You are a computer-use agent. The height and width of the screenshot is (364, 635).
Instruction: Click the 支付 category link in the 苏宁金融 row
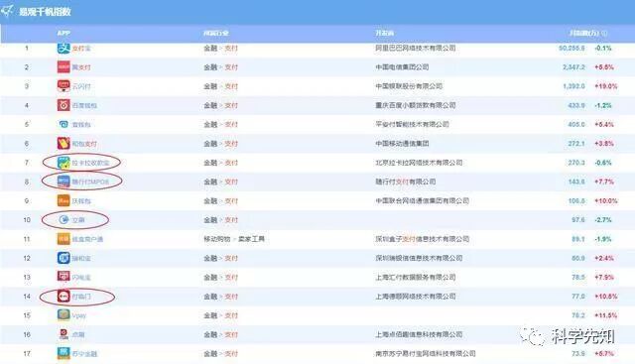[x=231, y=354]
